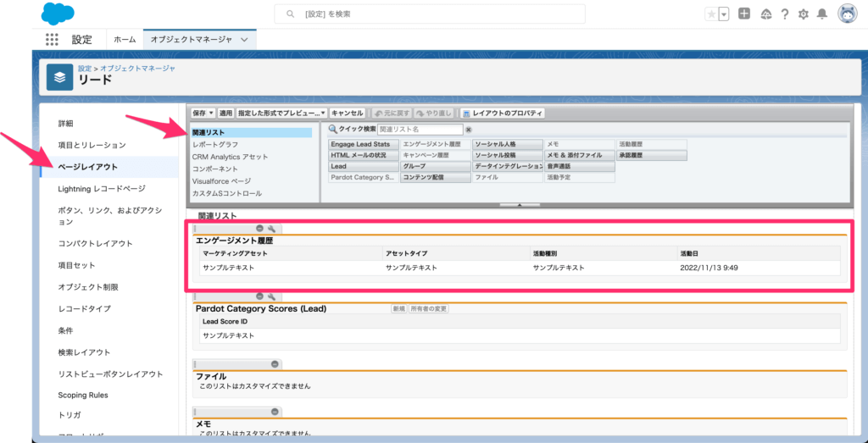Click the help question mark icon
The image size is (868, 443).
[x=784, y=14]
